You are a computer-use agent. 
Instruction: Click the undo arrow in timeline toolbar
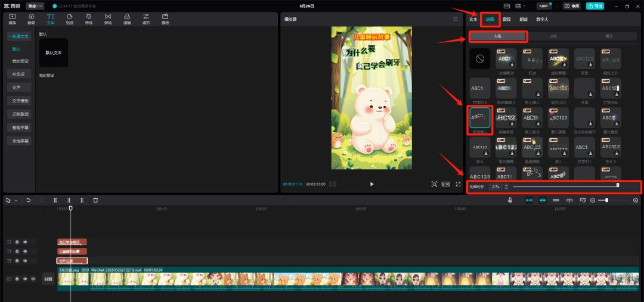(x=28, y=200)
